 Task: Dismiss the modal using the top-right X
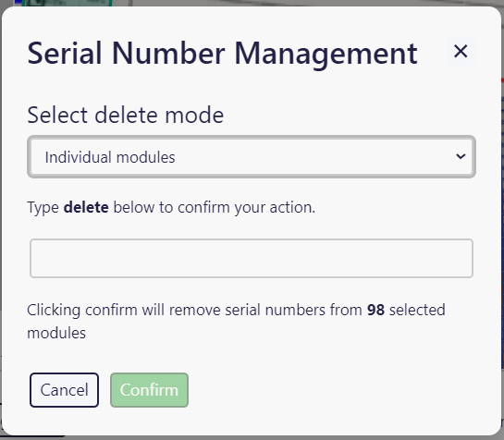461,52
